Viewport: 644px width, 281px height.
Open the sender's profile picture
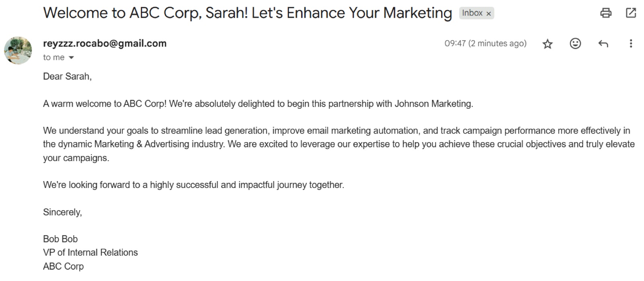18,50
